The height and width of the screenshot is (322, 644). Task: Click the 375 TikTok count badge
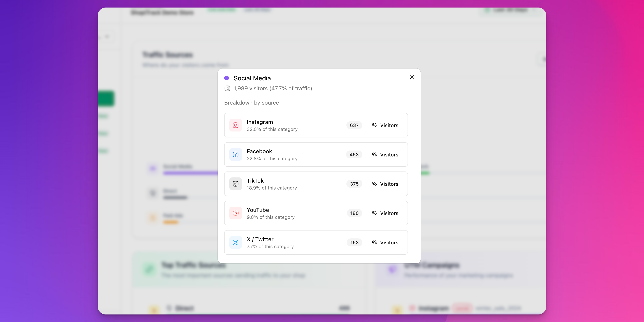(354, 184)
